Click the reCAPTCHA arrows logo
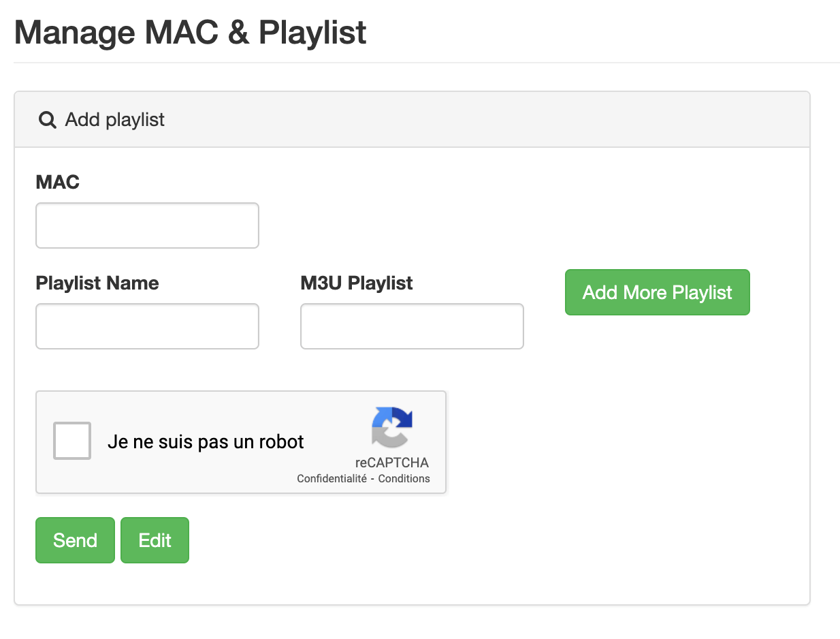The image size is (840, 639). [392, 427]
